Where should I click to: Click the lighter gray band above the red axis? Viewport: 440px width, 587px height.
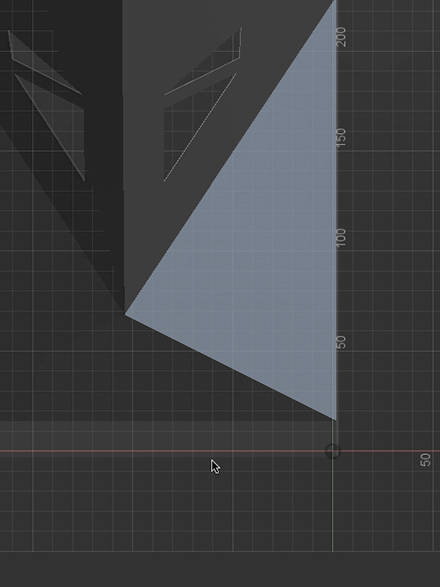click(165, 435)
